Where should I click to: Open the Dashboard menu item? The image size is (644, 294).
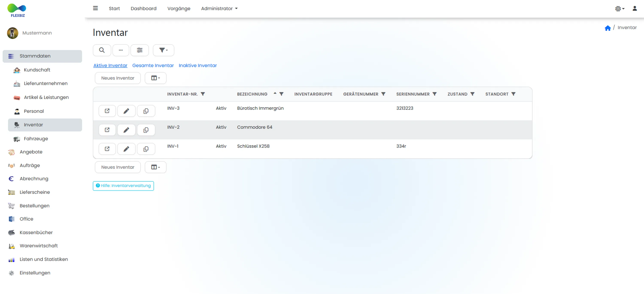(143, 9)
